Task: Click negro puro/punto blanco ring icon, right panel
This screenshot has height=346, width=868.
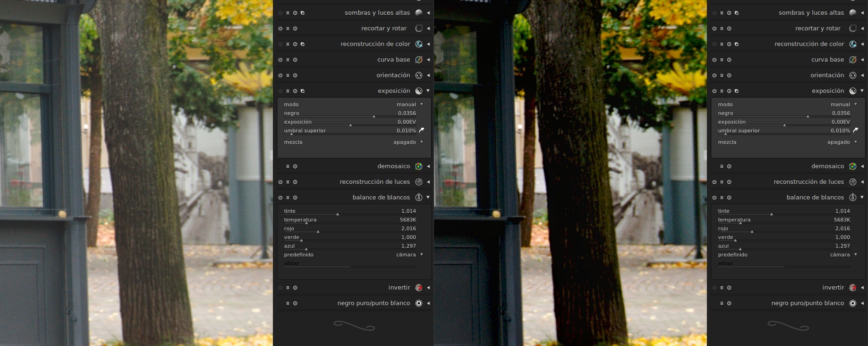Action: tap(853, 303)
